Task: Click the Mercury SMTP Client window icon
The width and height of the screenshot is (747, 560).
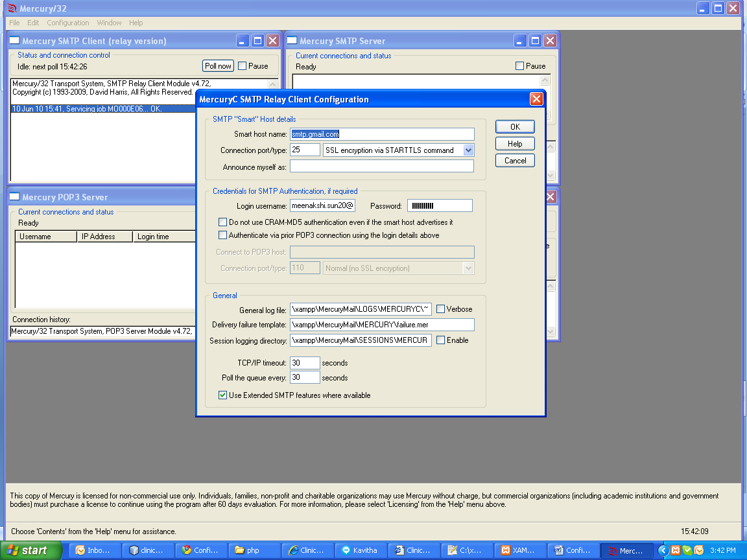Action: tap(14, 40)
